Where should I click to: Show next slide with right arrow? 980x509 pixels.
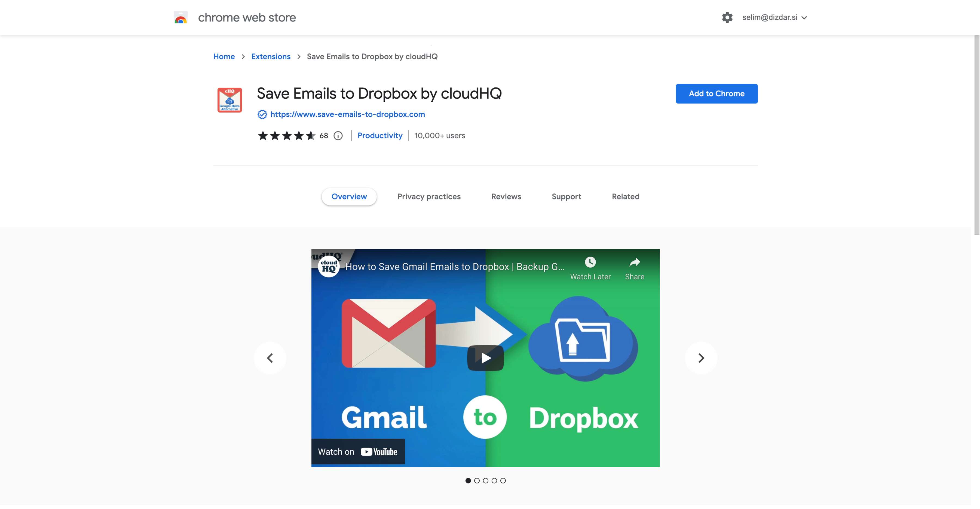click(x=701, y=358)
